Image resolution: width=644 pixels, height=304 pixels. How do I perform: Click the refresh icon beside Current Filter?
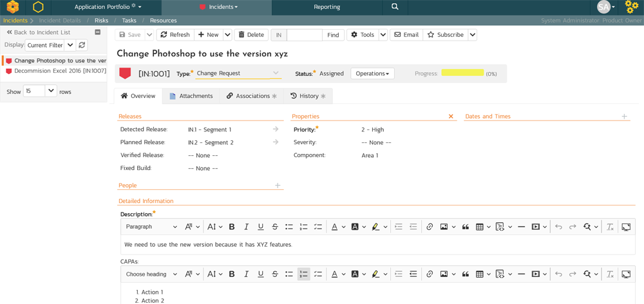coord(82,45)
